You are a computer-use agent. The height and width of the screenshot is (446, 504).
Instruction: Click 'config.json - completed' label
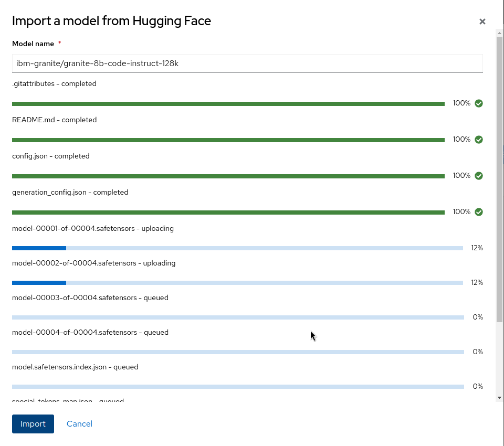coord(51,156)
